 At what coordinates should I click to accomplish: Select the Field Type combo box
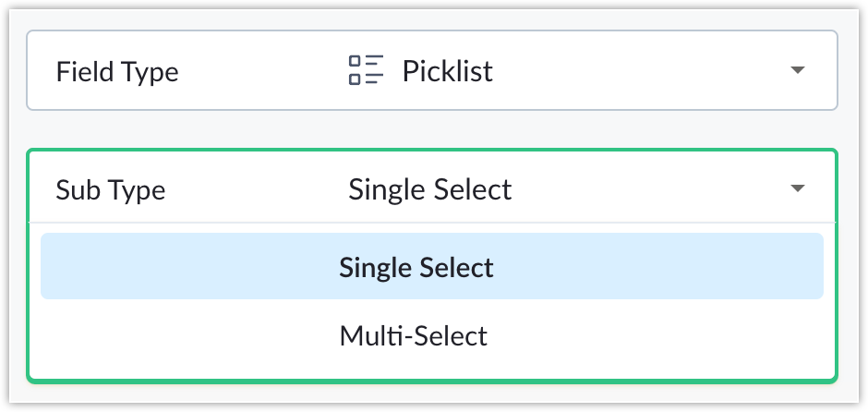click(432, 70)
